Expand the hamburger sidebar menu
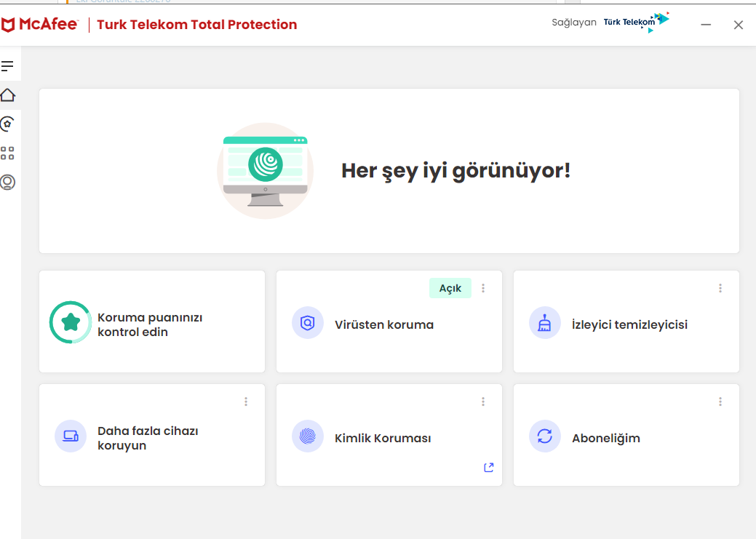Viewport: 756px width, 539px height. click(7, 66)
